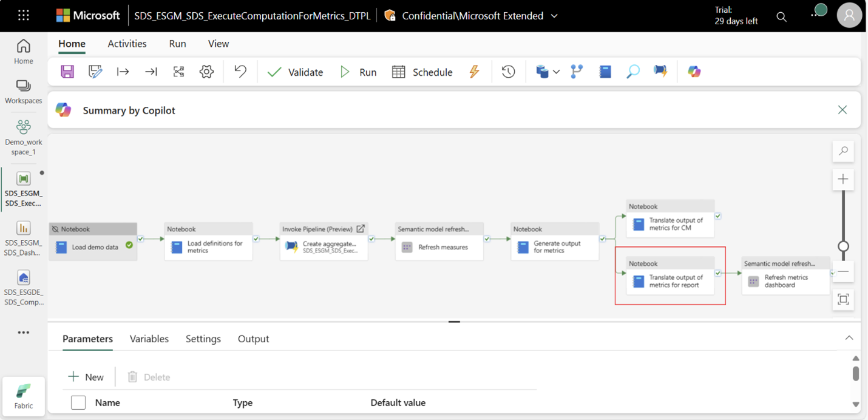The height and width of the screenshot is (420, 868).
Task: Click the Schedule button
Action: pyautogui.click(x=422, y=72)
